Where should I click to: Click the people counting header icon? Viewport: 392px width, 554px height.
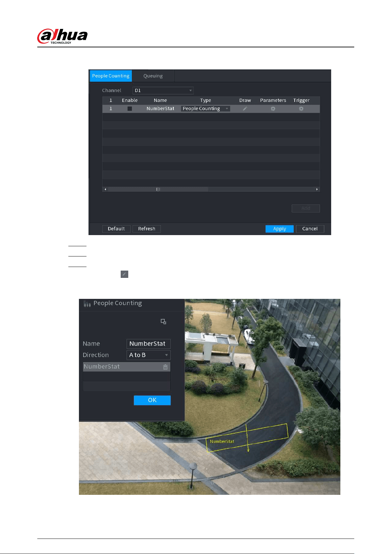pos(87,303)
